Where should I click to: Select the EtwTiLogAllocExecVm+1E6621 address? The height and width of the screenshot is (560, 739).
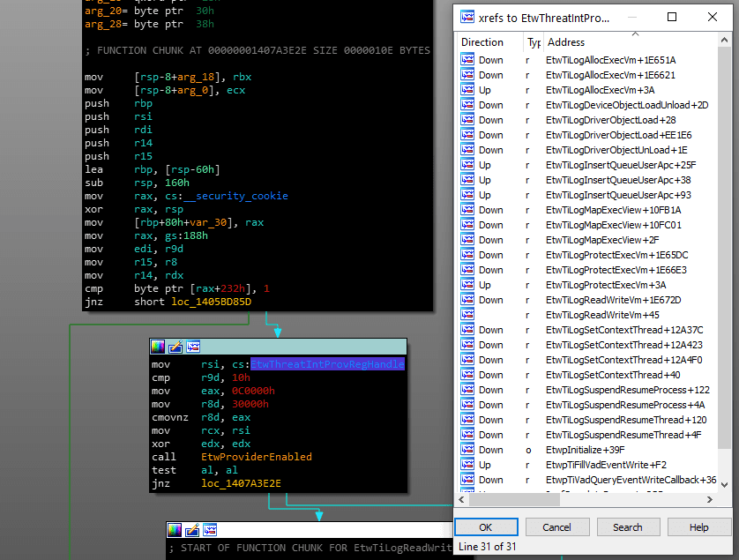610,75
